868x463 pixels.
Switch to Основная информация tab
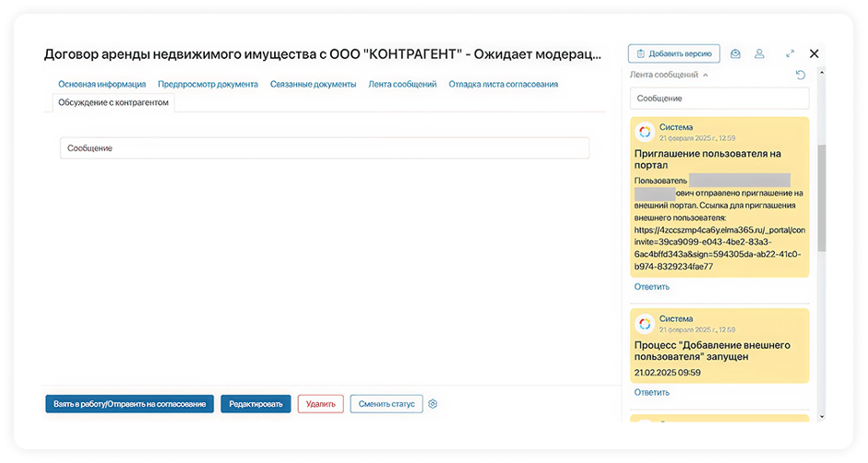pyautogui.click(x=101, y=84)
